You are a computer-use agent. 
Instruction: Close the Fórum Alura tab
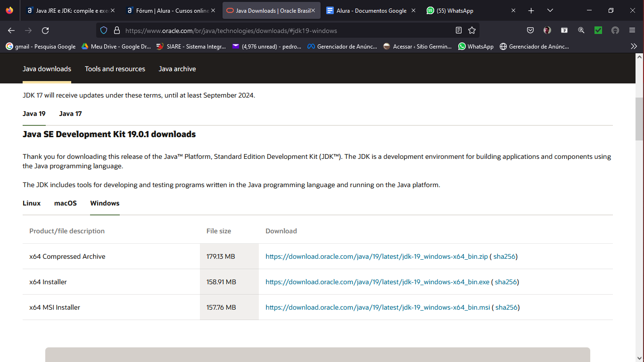213,10
